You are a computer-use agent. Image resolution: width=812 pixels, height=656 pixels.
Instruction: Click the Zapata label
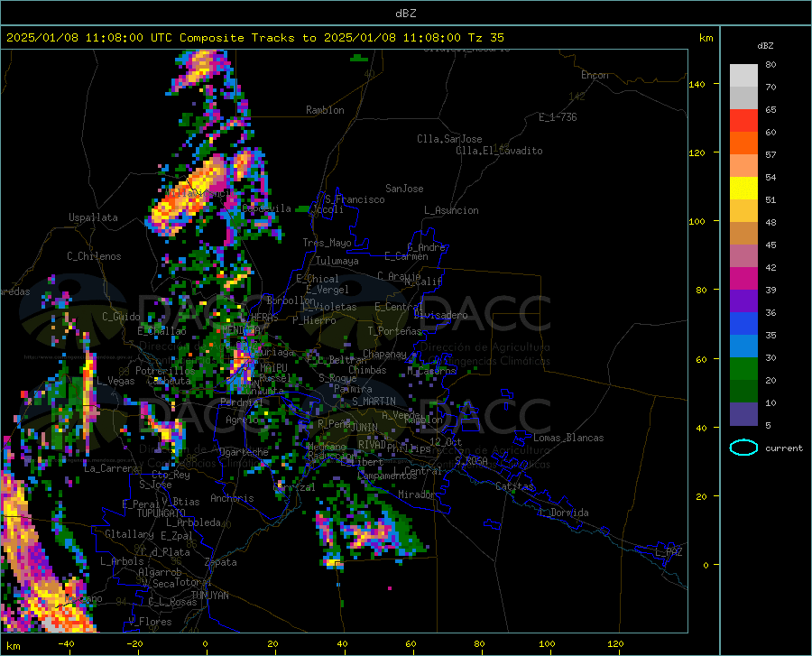221,562
